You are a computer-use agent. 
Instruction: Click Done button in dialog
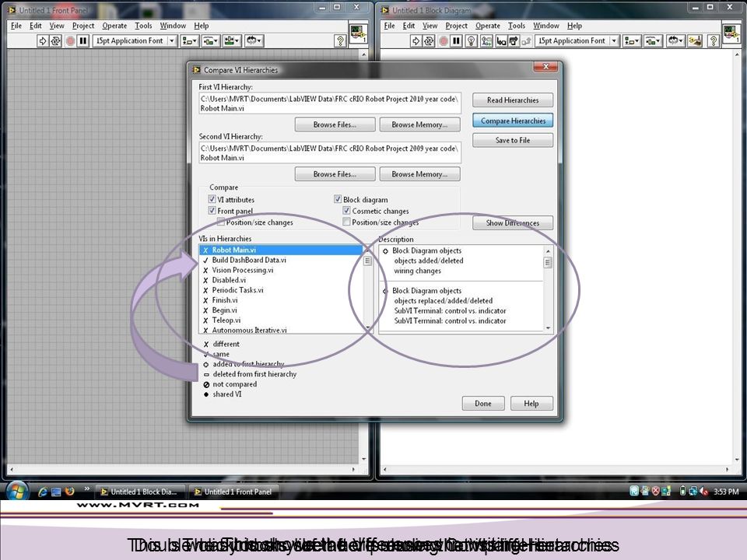click(x=483, y=404)
